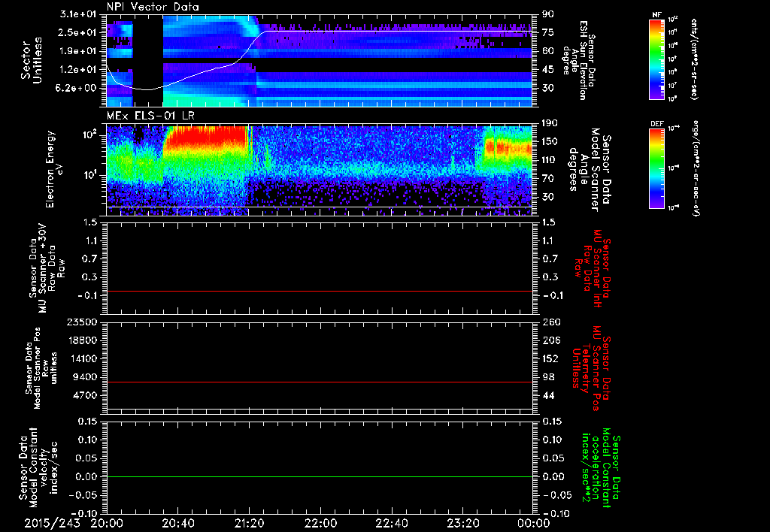Screen dimensions: 770x532
Task: Click the '23500' scanner position tick
Action: [83, 322]
